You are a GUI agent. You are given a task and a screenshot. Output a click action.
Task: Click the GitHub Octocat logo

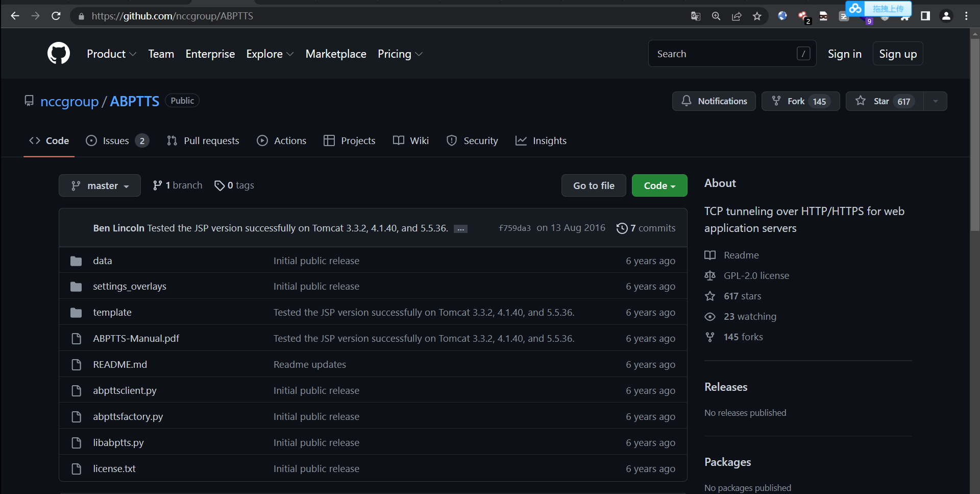pos(59,53)
